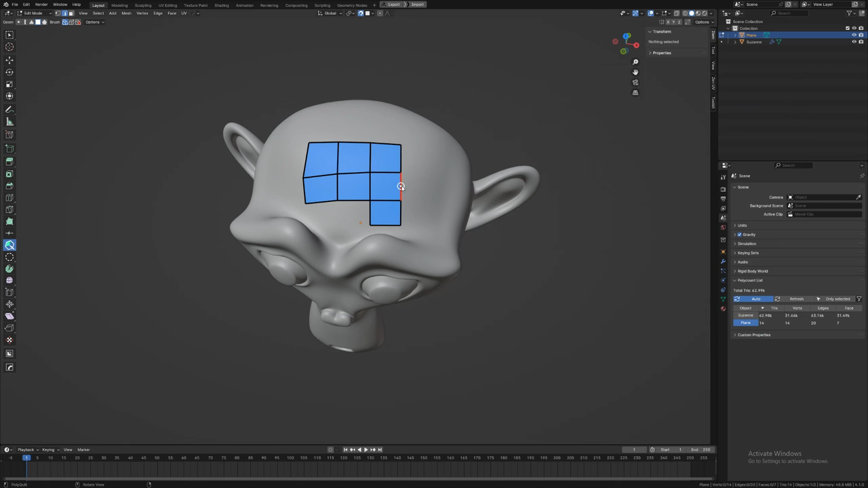Hide Suzanne object with eye icon
Image resolution: width=868 pixels, height=488 pixels.
click(854, 42)
